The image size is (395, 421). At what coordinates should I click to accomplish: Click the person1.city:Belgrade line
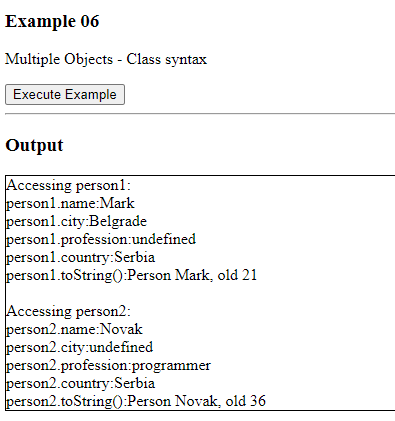coord(77,221)
